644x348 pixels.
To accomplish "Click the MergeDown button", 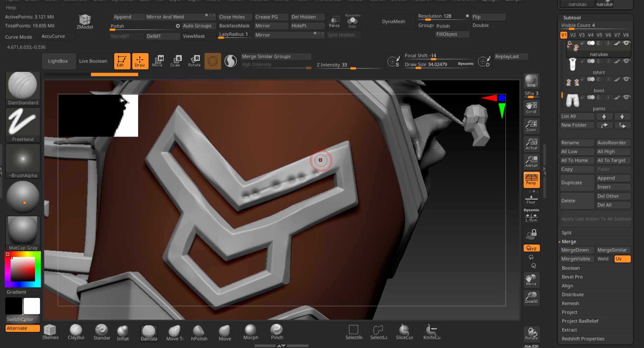I will (x=575, y=250).
